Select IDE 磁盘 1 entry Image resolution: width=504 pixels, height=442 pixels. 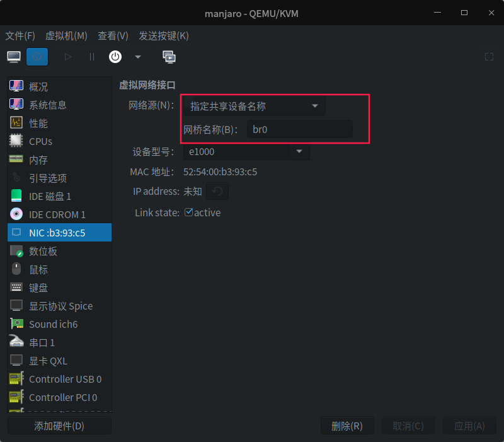[x=59, y=196]
